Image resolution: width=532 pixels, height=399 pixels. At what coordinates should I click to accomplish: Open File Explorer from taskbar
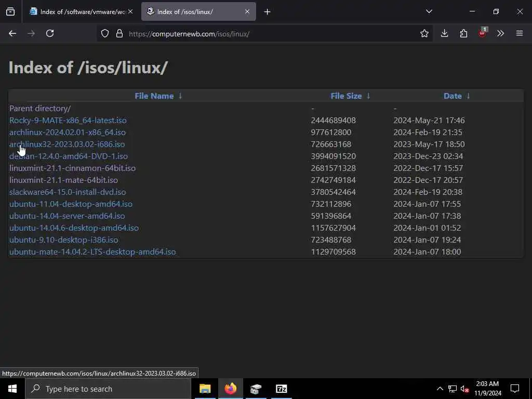point(205,389)
